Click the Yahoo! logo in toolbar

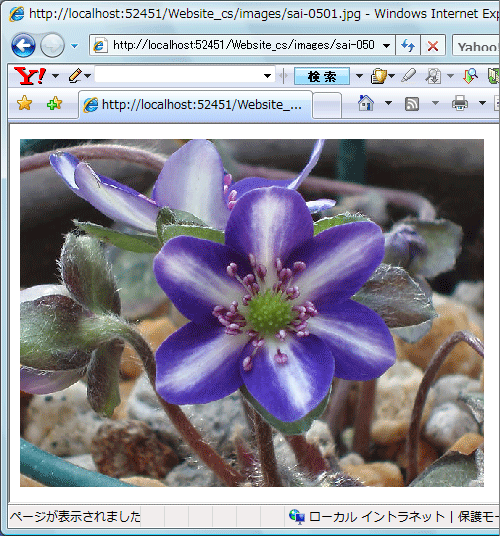click(x=30, y=76)
